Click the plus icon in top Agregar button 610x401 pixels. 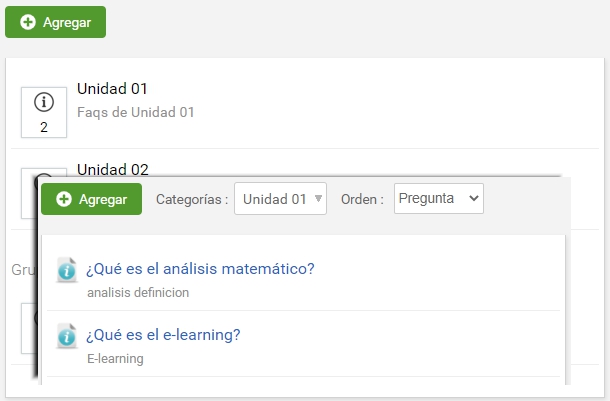28,22
